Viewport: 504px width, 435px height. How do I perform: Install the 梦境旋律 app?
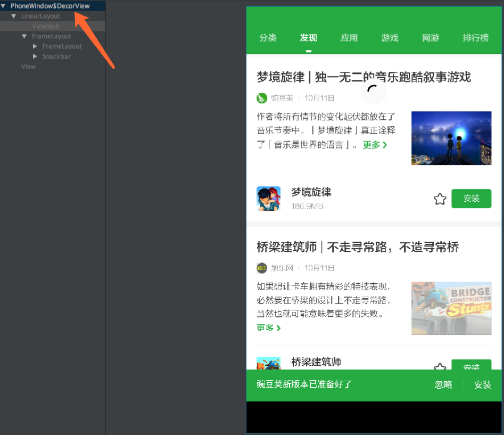(x=471, y=199)
